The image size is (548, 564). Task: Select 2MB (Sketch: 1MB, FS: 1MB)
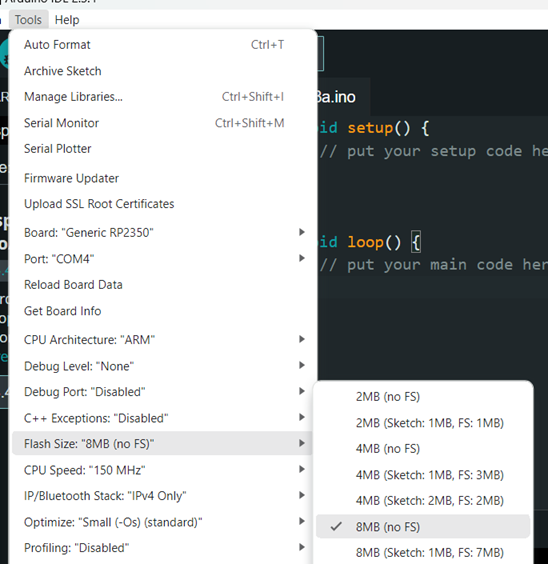[x=423, y=423]
